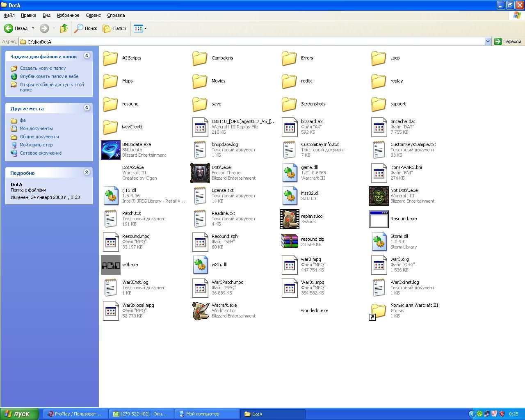Open the Campaigns folder icon
Screen dimensions: 525x420
click(200, 58)
